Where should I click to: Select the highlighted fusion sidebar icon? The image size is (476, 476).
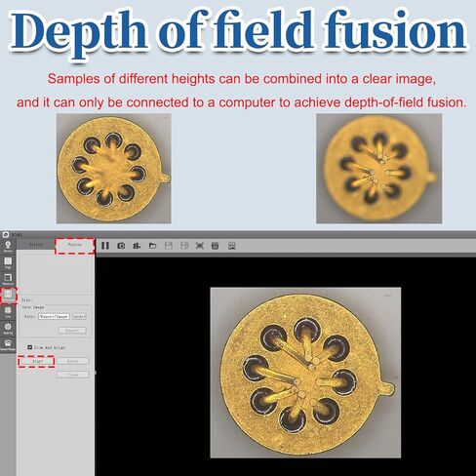[8, 296]
